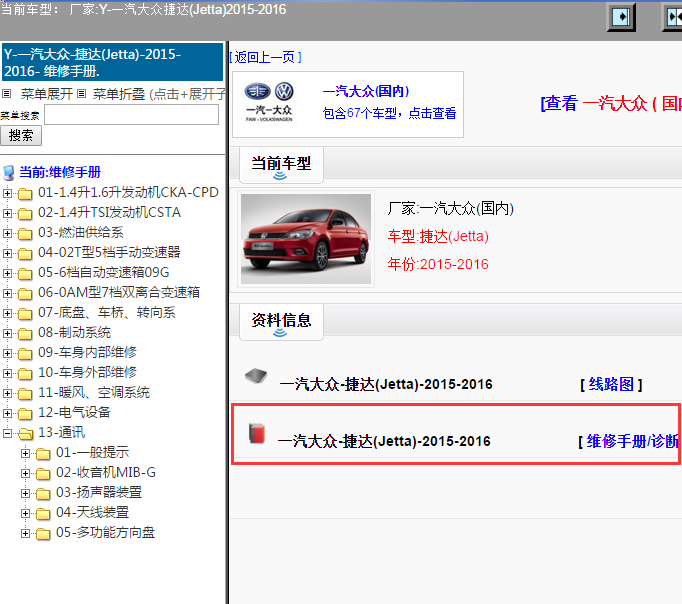Click the 搜索 search button
The height and width of the screenshot is (604, 682).
tap(21, 136)
